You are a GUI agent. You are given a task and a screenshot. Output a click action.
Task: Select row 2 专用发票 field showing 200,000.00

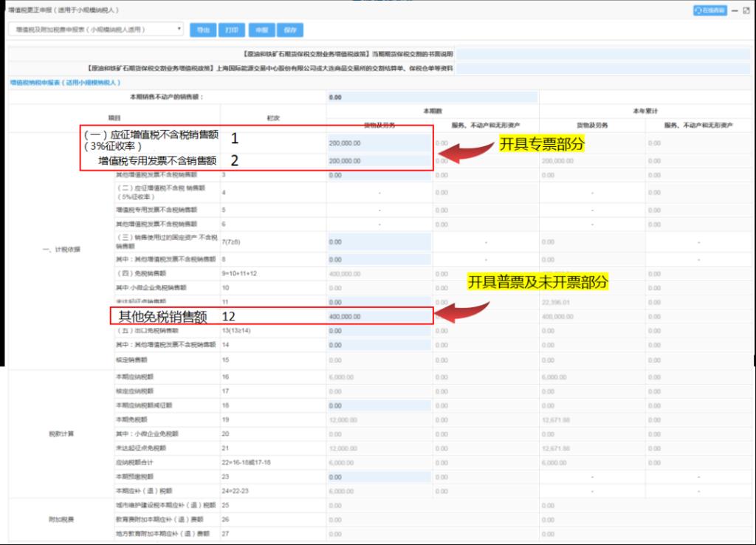point(378,161)
